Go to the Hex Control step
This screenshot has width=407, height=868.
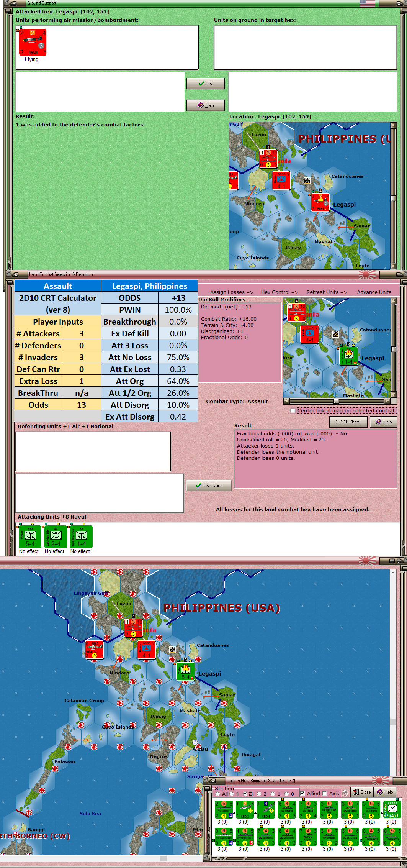(279, 292)
